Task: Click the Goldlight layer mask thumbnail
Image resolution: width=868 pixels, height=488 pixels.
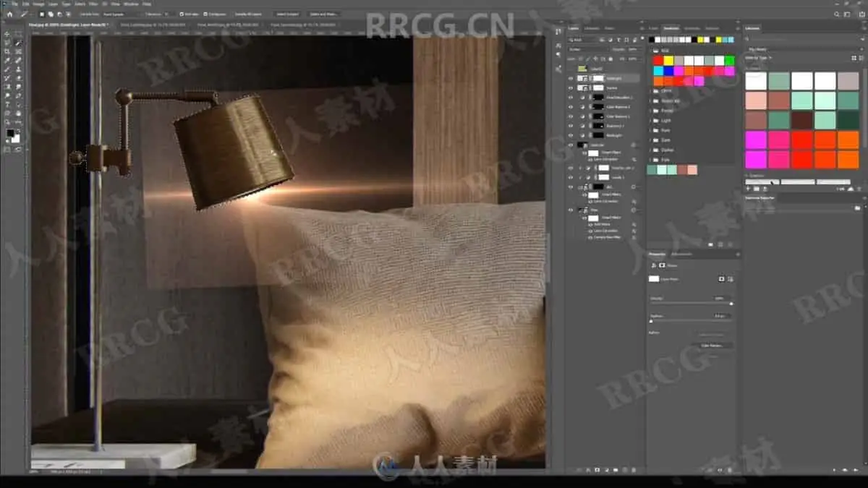Action: 598,78
